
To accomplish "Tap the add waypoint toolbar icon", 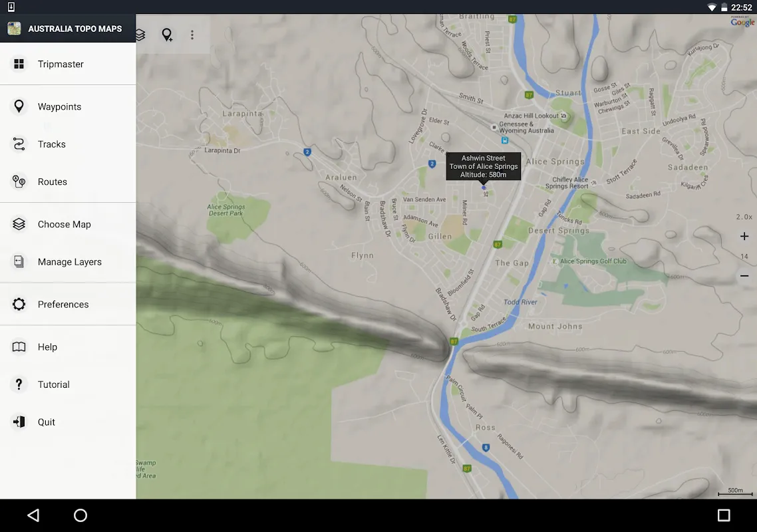I will click(x=167, y=35).
